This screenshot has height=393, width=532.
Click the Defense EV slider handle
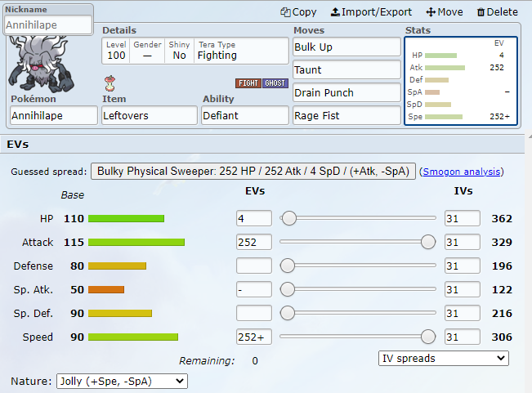coord(288,266)
